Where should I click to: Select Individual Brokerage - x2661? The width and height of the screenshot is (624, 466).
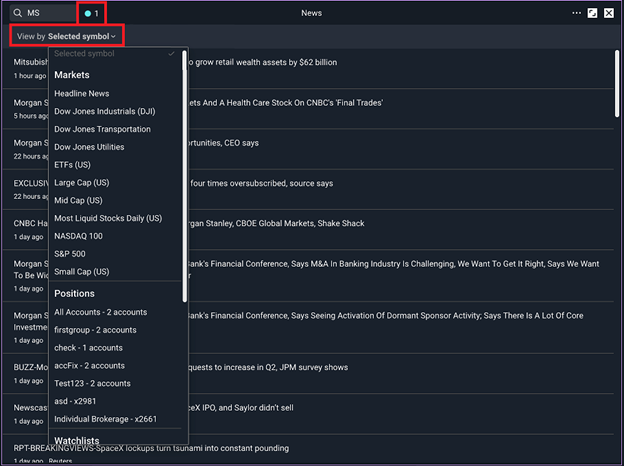click(x=105, y=419)
